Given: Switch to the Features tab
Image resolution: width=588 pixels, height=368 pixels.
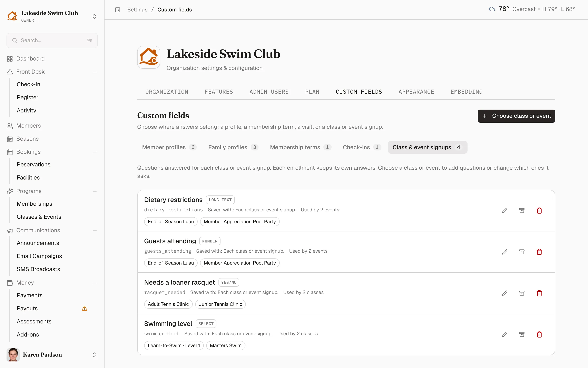Looking at the screenshot, I should tap(219, 92).
